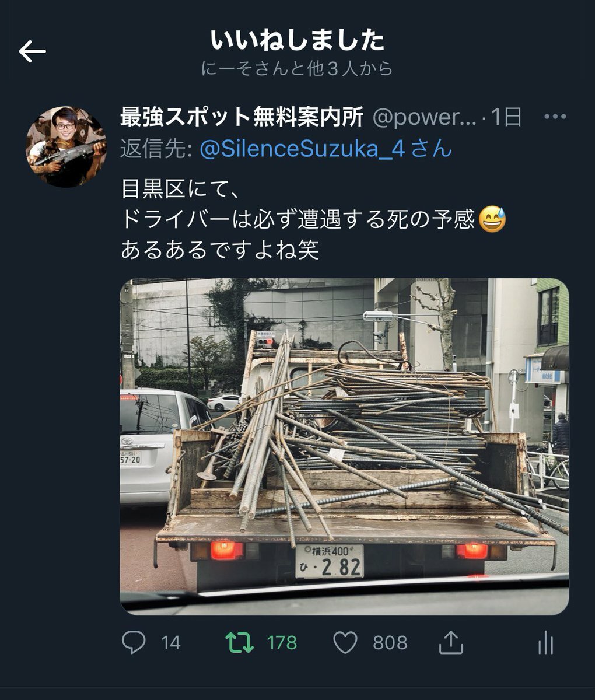The width and height of the screenshot is (595, 700).
Task: Toggle the heart like icon
Action: 345,643
